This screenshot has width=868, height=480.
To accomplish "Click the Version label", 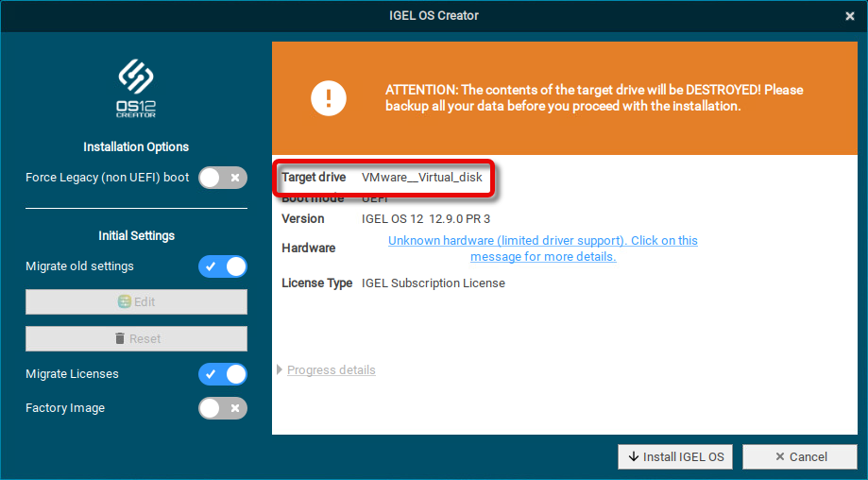I will (303, 218).
